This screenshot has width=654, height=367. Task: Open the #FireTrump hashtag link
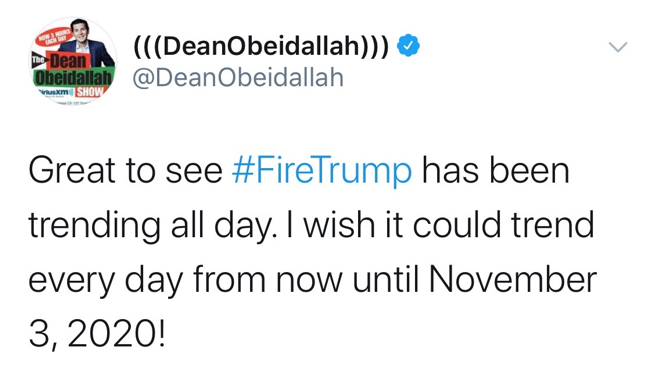click(x=322, y=171)
